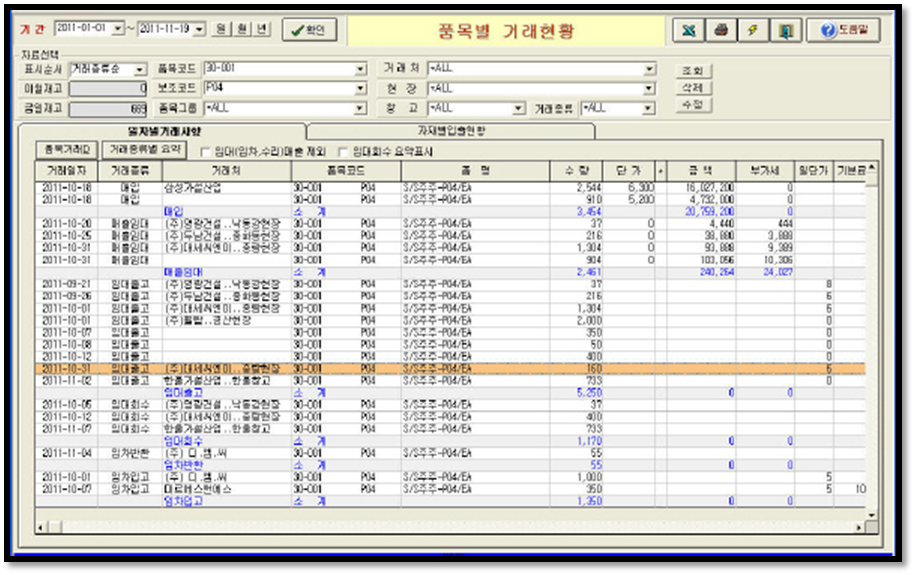Image resolution: width=915 pixels, height=575 pixels.
Task: Toggle 임대(임차,수리)매출 제외 checkbox
Action: click(x=205, y=152)
